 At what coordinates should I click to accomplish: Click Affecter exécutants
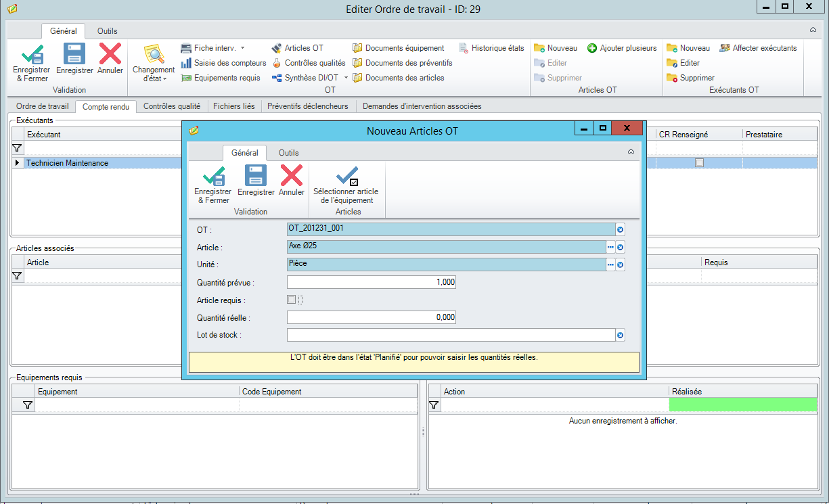(758, 48)
